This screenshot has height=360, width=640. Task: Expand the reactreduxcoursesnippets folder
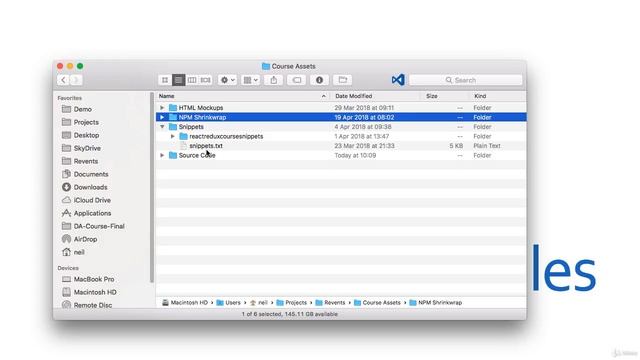[x=173, y=136]
